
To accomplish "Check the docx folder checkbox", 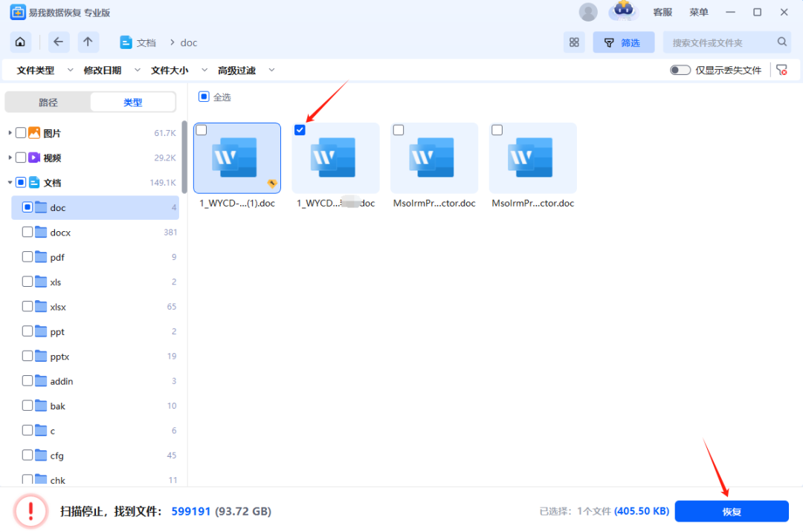I will click(x=28, y=233).
